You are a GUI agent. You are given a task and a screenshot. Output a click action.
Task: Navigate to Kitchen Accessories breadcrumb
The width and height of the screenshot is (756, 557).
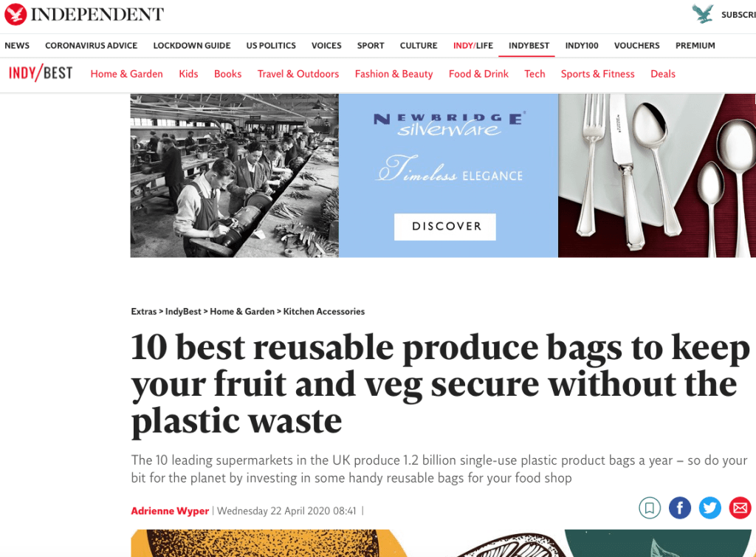point(324,312)
